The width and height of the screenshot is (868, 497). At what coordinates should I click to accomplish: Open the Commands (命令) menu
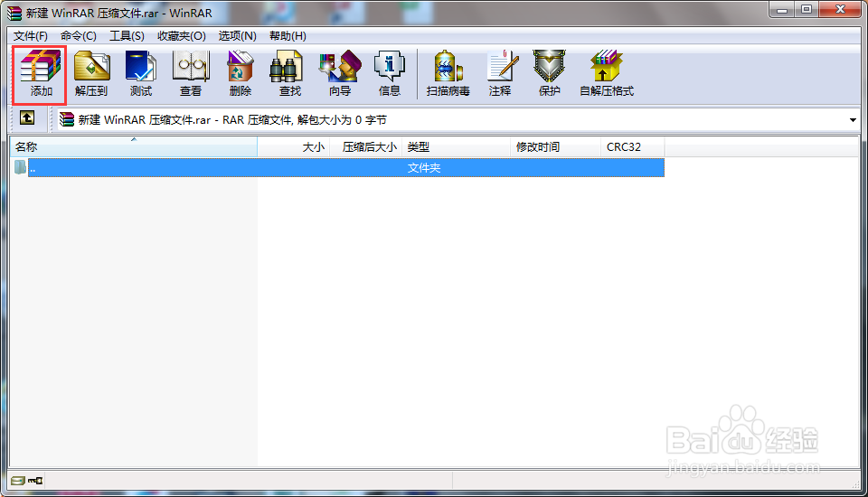coord(79,36)
